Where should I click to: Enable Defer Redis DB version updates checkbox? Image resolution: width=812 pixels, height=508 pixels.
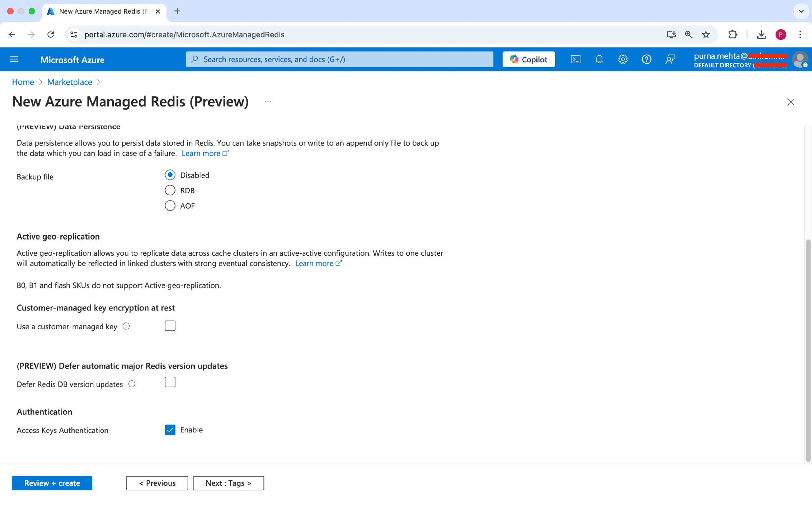click(170, 382)
